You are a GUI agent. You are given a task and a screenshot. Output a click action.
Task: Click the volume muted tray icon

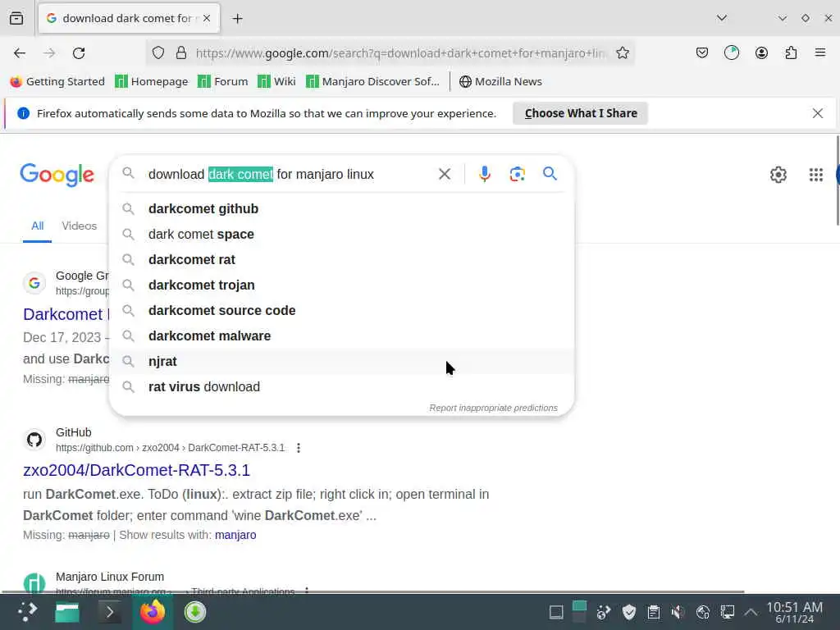[678, 612]
